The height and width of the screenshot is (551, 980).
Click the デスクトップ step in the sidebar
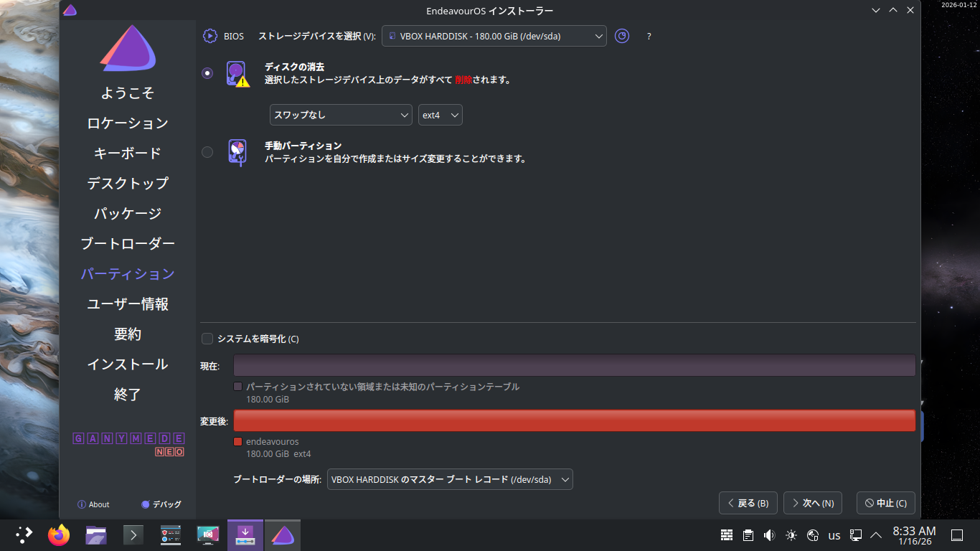click(x=128, y=184)
